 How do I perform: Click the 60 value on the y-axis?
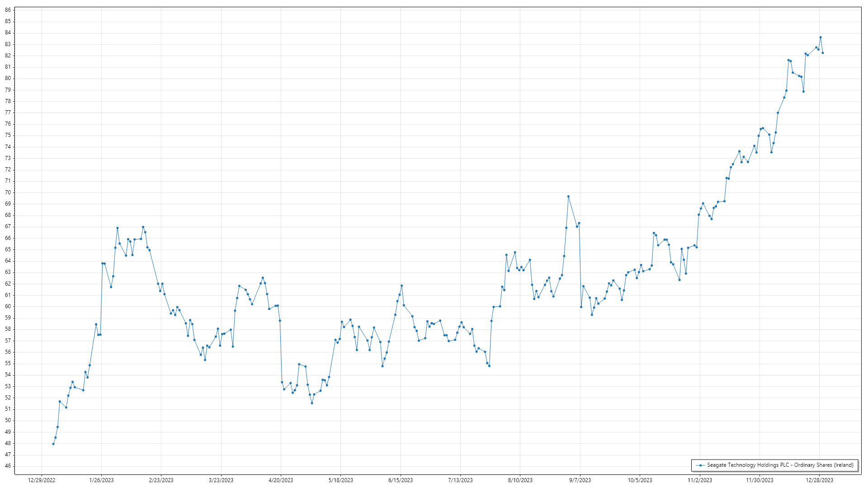[8, 306]
